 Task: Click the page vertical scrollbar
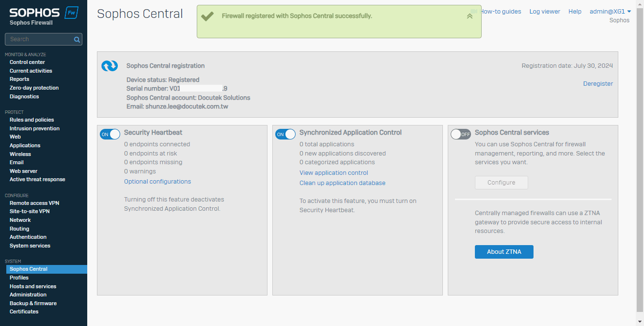point(640,160)
